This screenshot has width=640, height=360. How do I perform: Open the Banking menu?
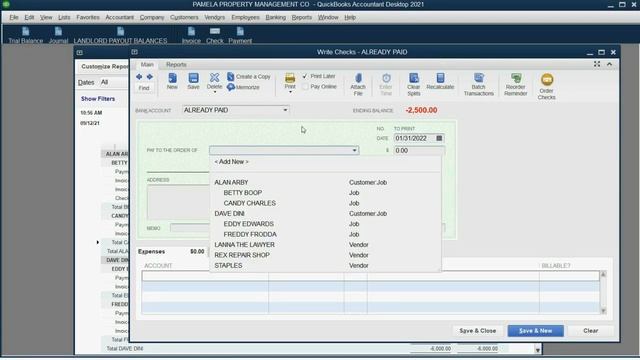tap(276, 17)
